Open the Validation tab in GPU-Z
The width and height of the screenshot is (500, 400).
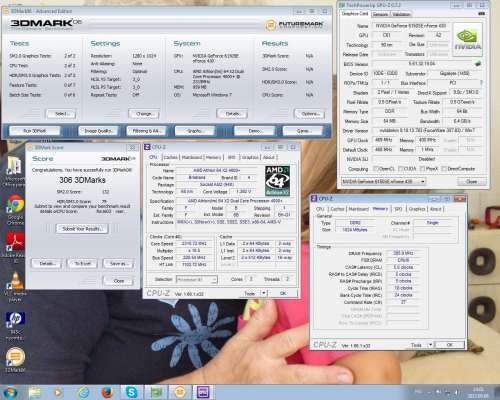[x=401, y=14]
